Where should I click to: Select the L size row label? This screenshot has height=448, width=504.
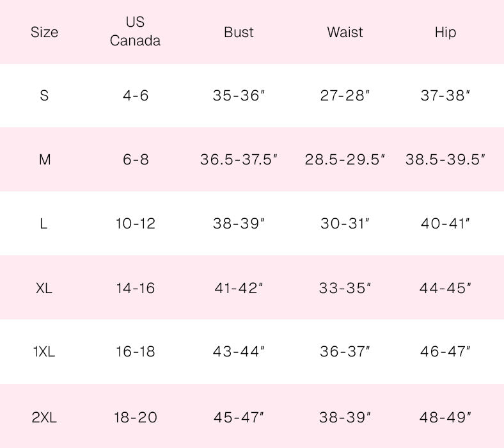click(43, 223)
